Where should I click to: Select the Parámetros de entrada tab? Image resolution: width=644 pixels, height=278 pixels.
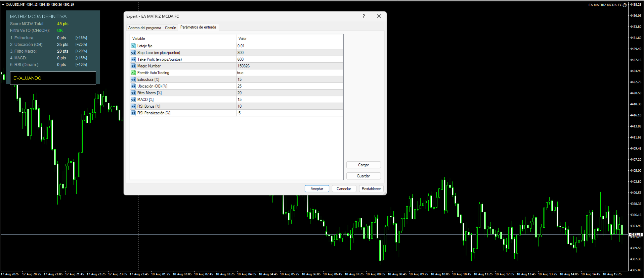[x=198, y=27]
